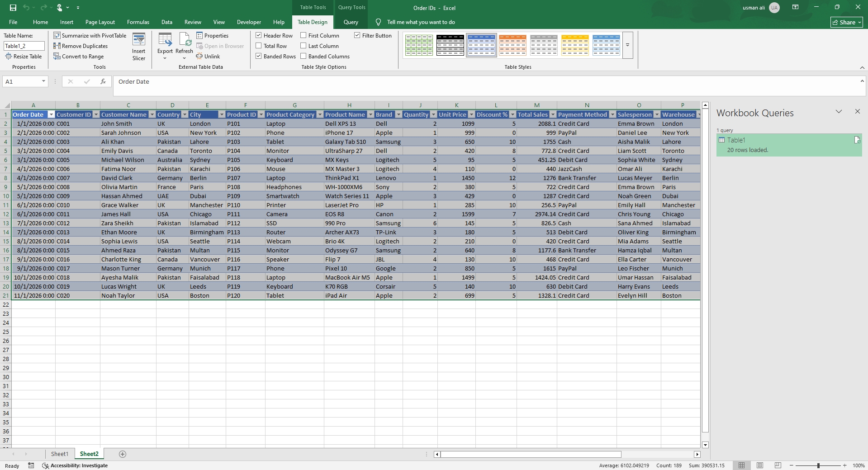Click Summarize with PivotTable
The width and height of the screenshot is (868, 470).
(x=90, y=36)
